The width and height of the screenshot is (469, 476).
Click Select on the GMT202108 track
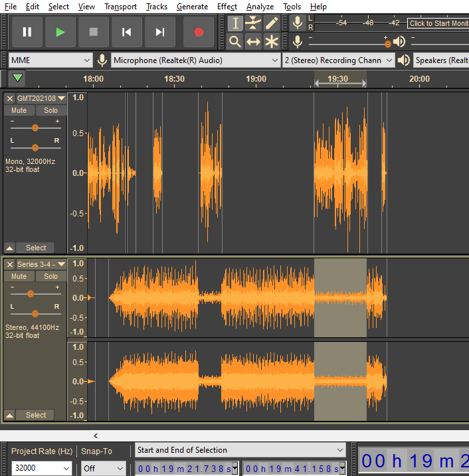point(35,248)
